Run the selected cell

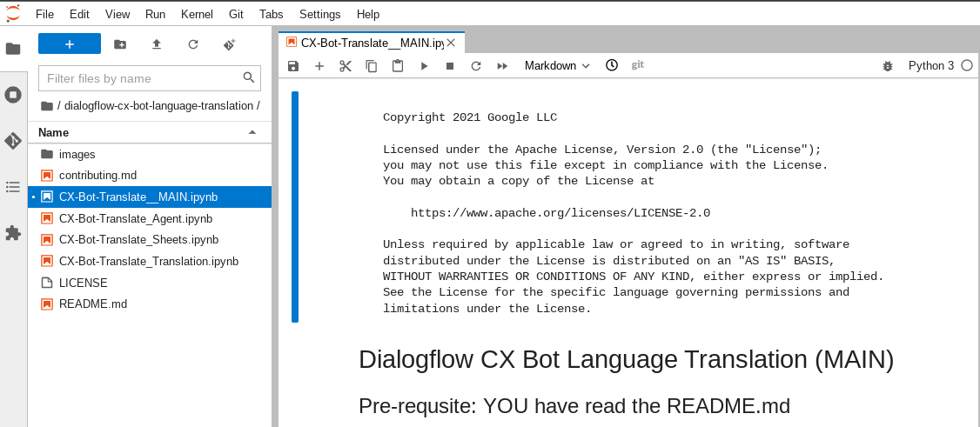click(424, 65)
